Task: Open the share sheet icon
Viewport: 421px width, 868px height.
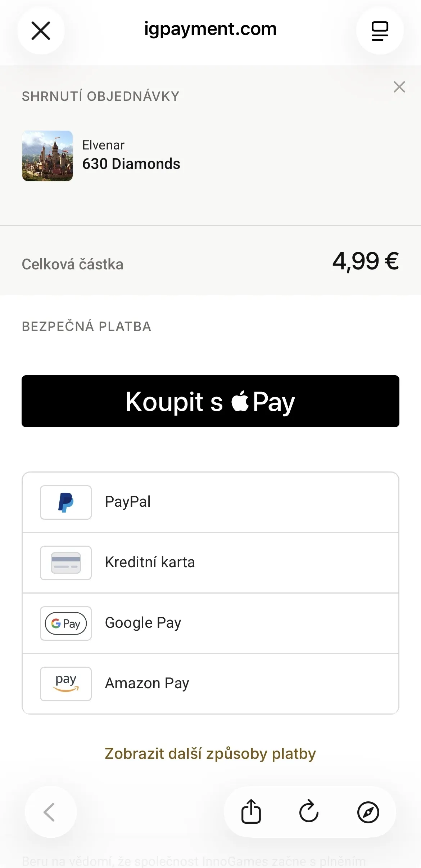Action: [x=251, y=812]
